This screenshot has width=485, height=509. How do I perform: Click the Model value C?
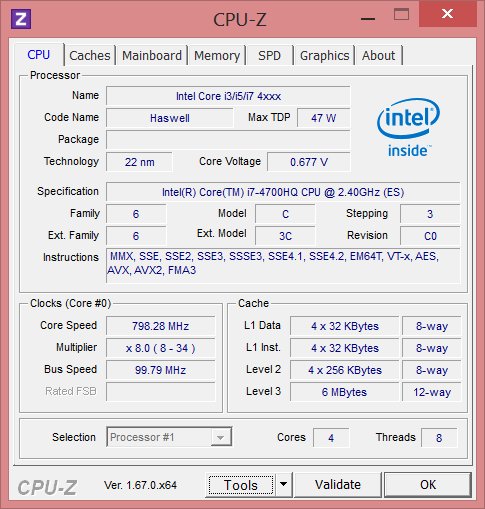[x=285, y=214]
